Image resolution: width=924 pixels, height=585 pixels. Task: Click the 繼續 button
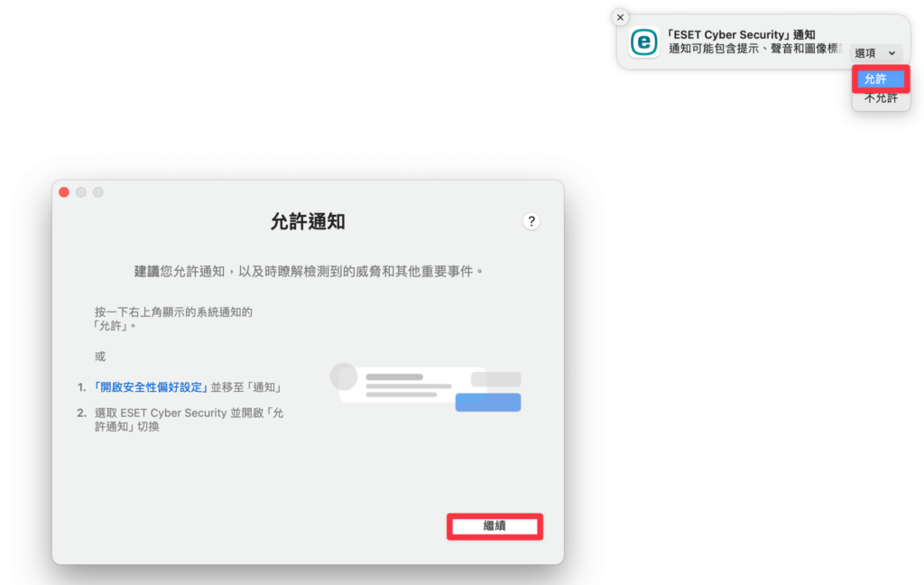pyautogui.click(x=494, y=526)
